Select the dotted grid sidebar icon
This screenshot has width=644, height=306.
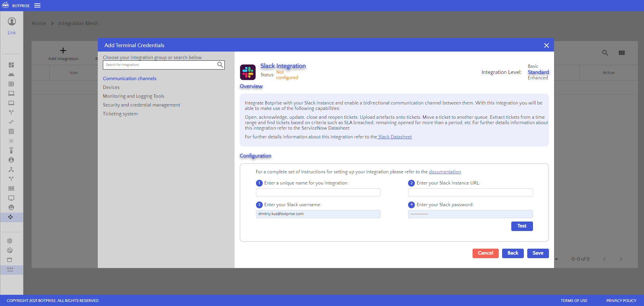tap(11, 141)
